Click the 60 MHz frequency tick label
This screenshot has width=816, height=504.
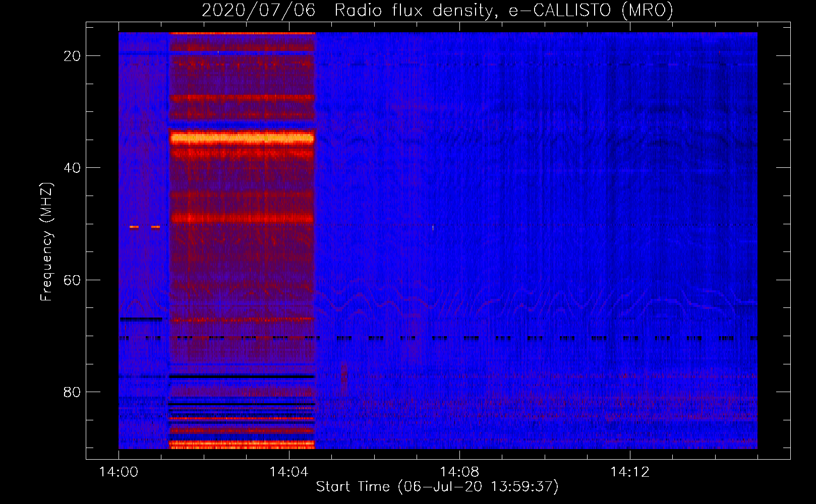coord(72,280)
